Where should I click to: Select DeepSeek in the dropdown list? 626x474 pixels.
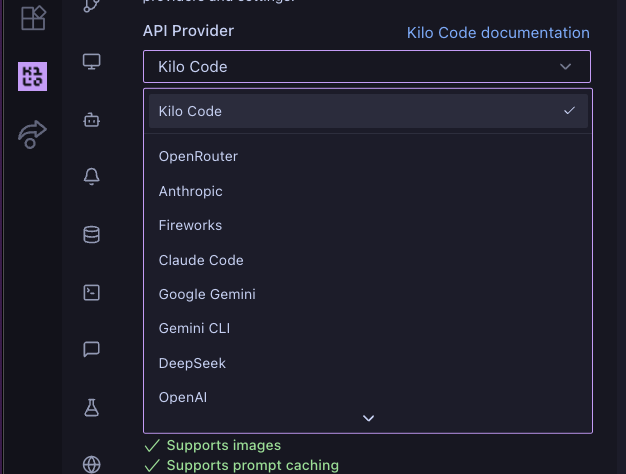192,363
